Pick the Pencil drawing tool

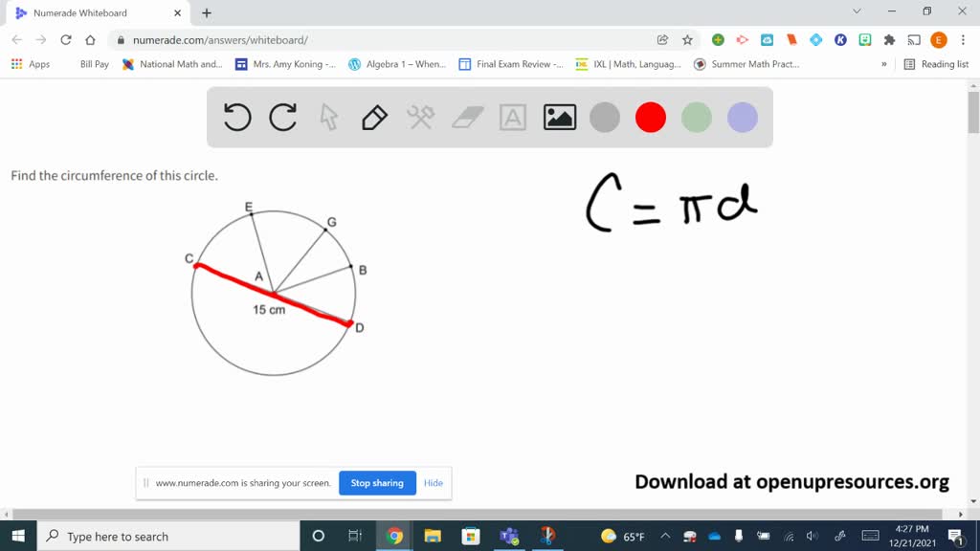pyautogui.click(x=374, y=117)
